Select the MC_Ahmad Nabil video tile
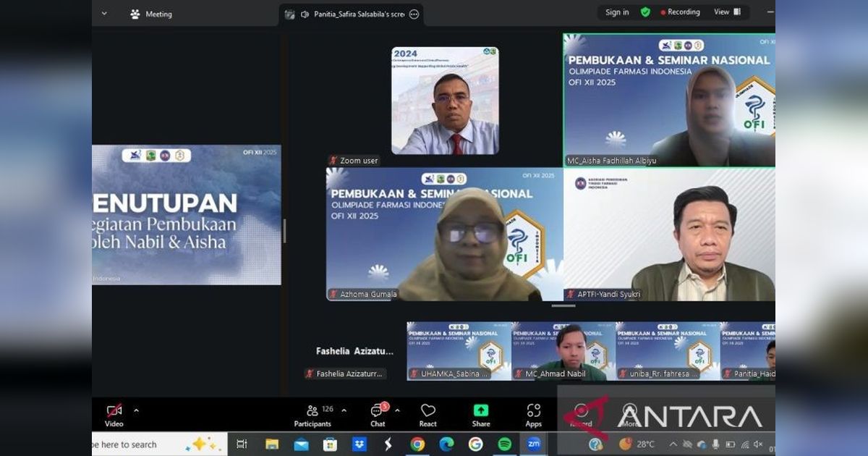Viewport: 868px width, 456px height. [563, 351]
